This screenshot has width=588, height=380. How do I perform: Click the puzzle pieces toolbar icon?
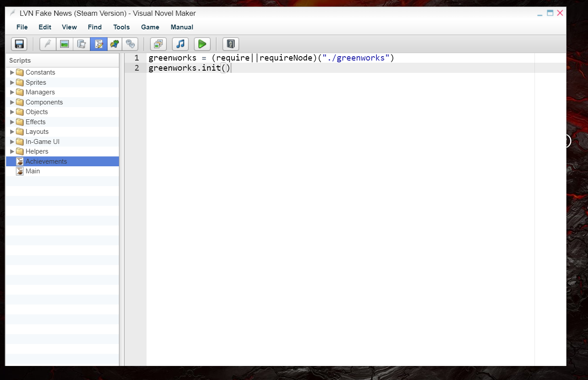point(115,44)
